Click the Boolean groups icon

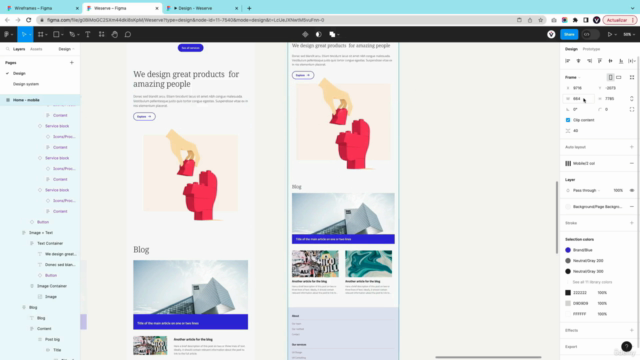point(332,34)
